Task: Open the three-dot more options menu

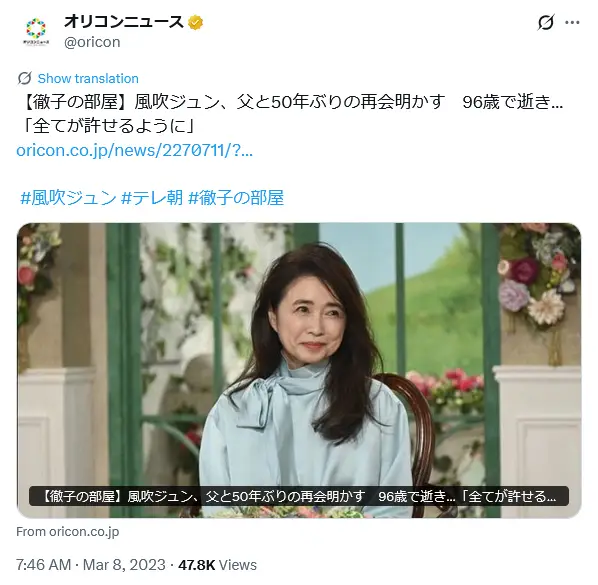Action: pyautogui.click(x=572, y=22)
